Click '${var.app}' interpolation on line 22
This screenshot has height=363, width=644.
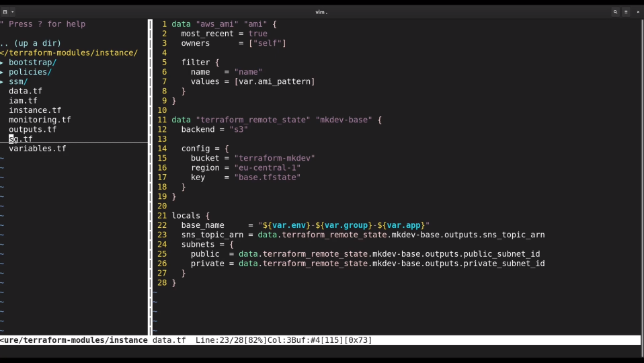(401, 225)
